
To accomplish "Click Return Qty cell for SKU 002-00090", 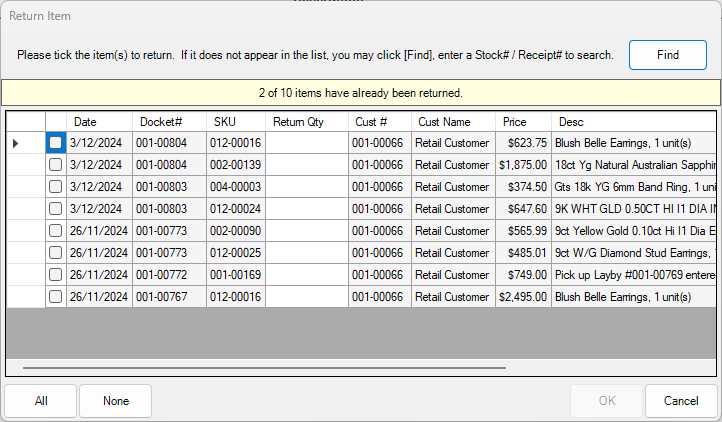I will (307, 231).
